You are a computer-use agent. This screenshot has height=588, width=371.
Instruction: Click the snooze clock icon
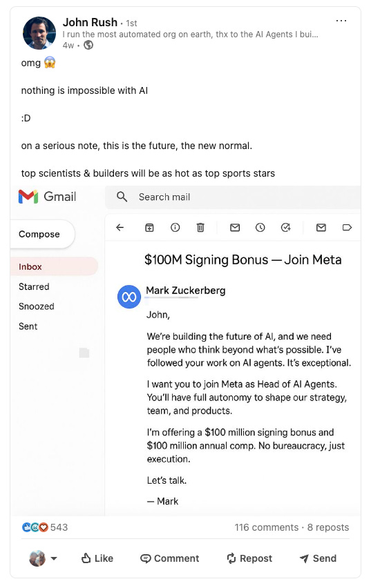(260, 228)
